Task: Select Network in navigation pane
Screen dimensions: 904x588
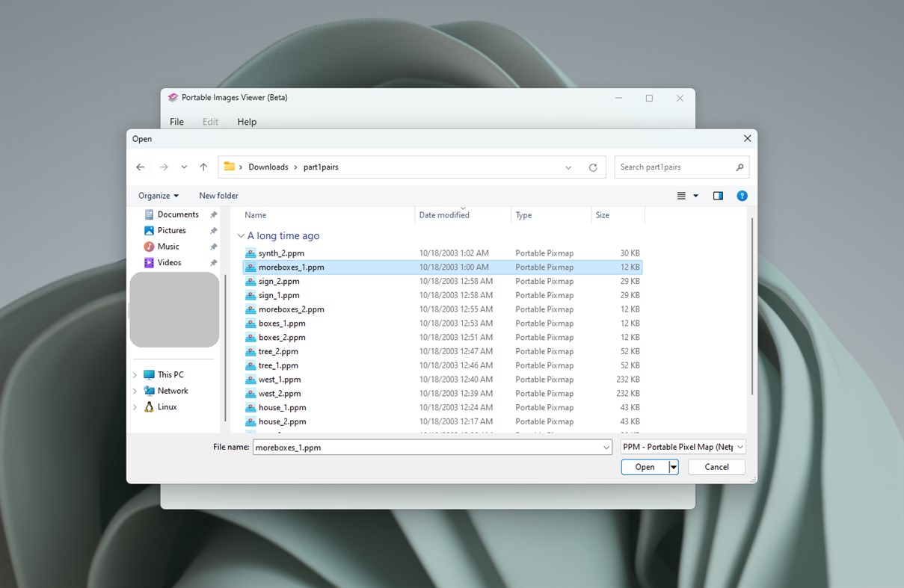Action: pyautogui.click(x=173, y=391)
